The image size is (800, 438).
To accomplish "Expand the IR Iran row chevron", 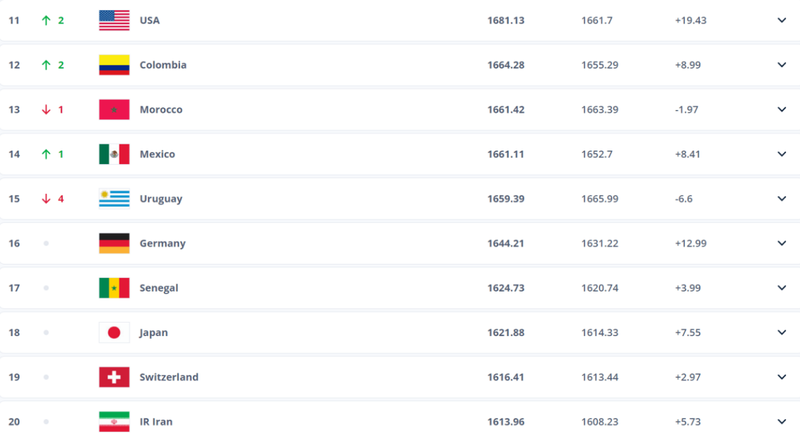I will pos(781,421).
